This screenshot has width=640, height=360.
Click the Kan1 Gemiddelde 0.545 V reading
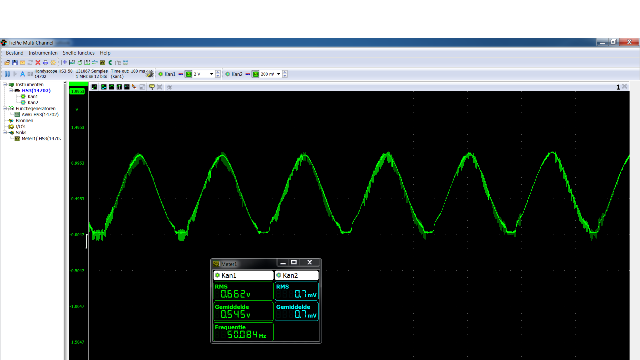pyautogui.click(x=243, y=311)
